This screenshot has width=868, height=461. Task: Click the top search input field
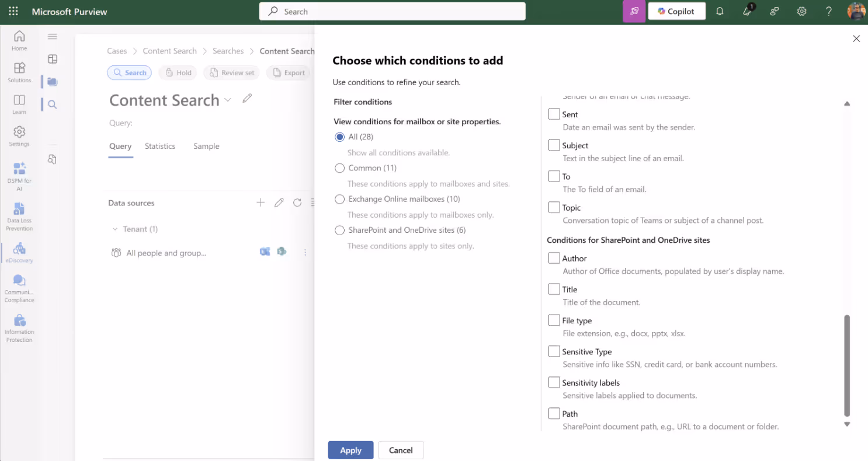(392, 11)
